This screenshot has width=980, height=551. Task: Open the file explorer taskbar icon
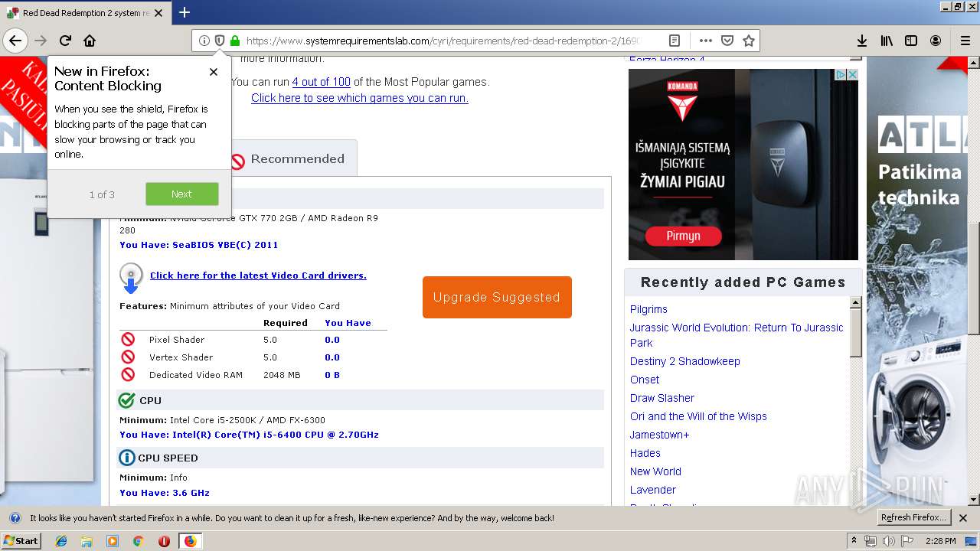click(x=87, y=541)
